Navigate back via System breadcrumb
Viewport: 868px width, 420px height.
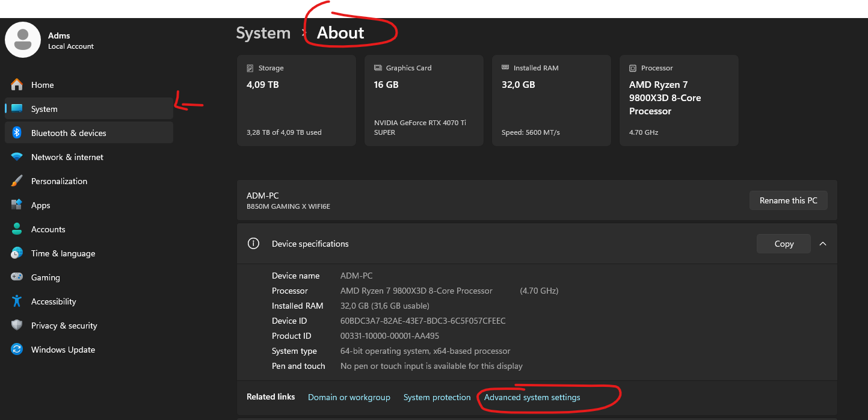click(263, 32)
